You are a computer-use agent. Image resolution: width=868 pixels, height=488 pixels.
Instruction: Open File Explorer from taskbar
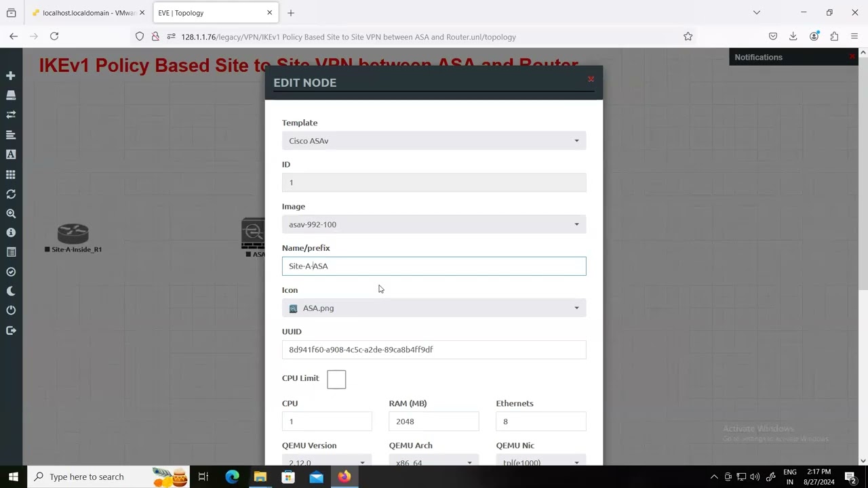(260, 477)
